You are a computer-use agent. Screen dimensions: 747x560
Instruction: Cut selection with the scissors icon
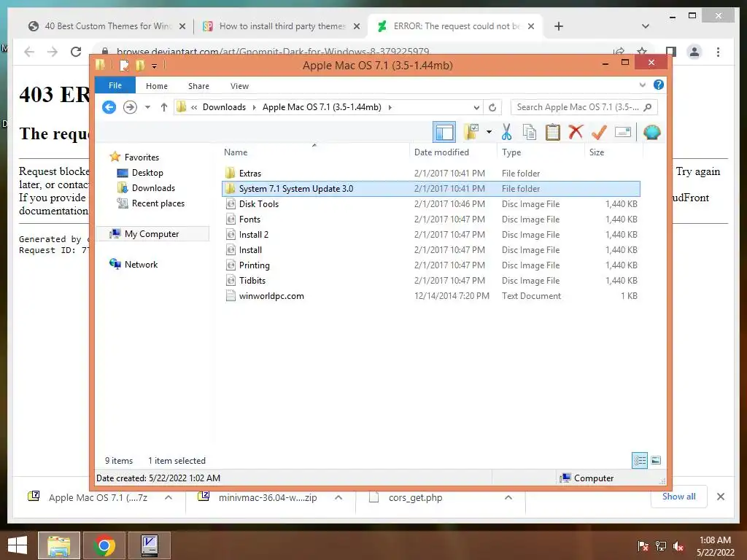click(x=506, y=132)
